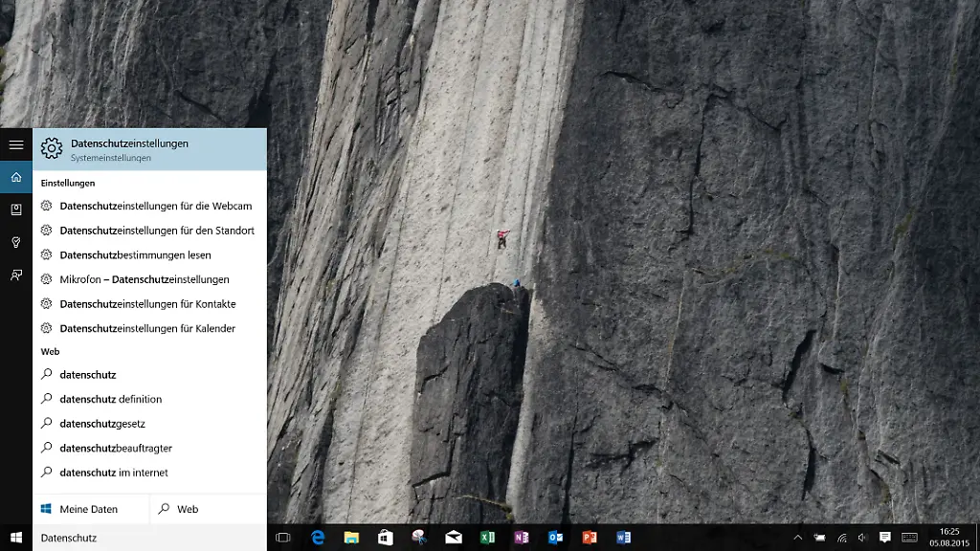Viewport: 980px width, 551px height.
Task: Launch PowerPoint from the taskbar
Action: click(590, 538)
